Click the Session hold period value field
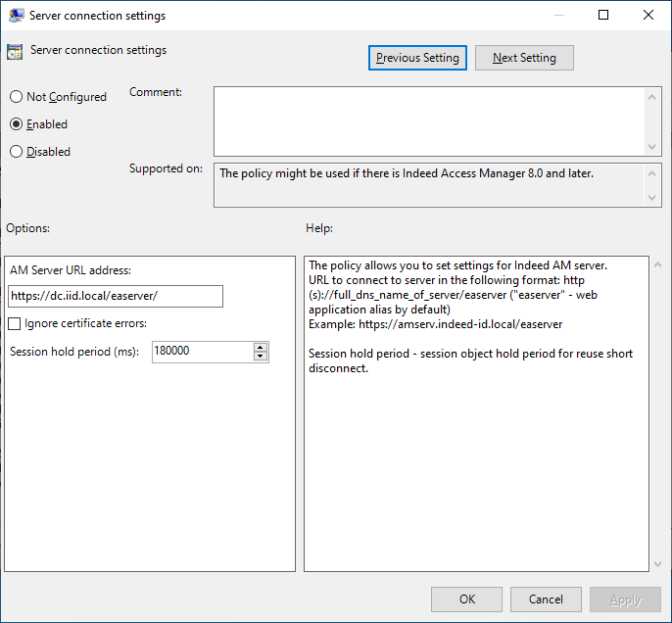This screenshot has height=623, width=672. point(202,352)
